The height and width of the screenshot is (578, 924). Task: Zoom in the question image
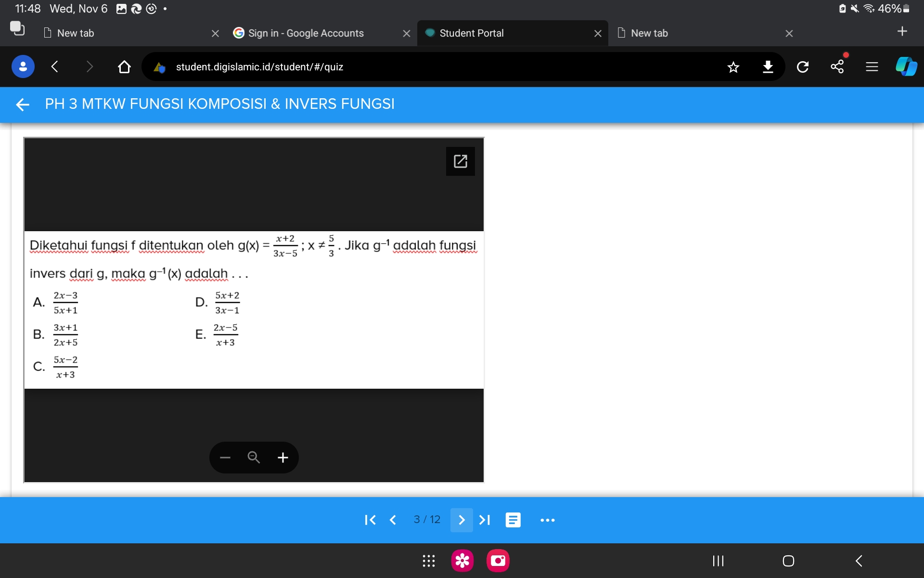[283, 458]
